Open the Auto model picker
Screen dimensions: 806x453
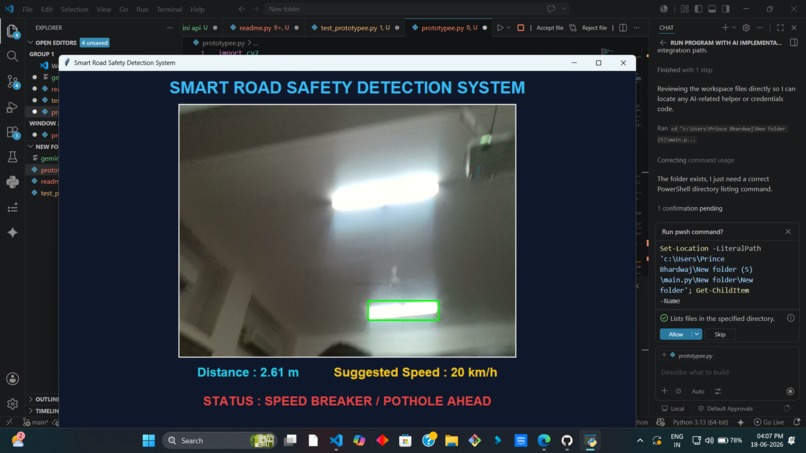(x=698, y=391)
